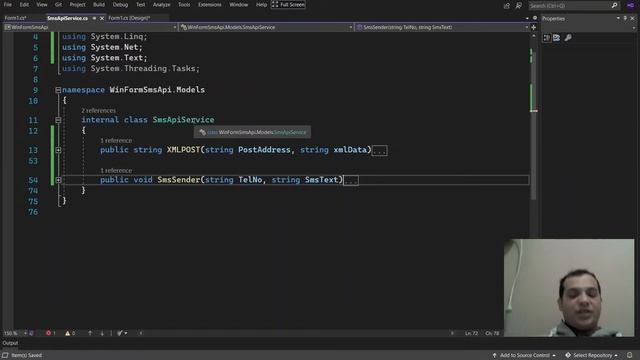640x360 pixels.
Task: Open the Output panel tab
Action: (10, 343)
